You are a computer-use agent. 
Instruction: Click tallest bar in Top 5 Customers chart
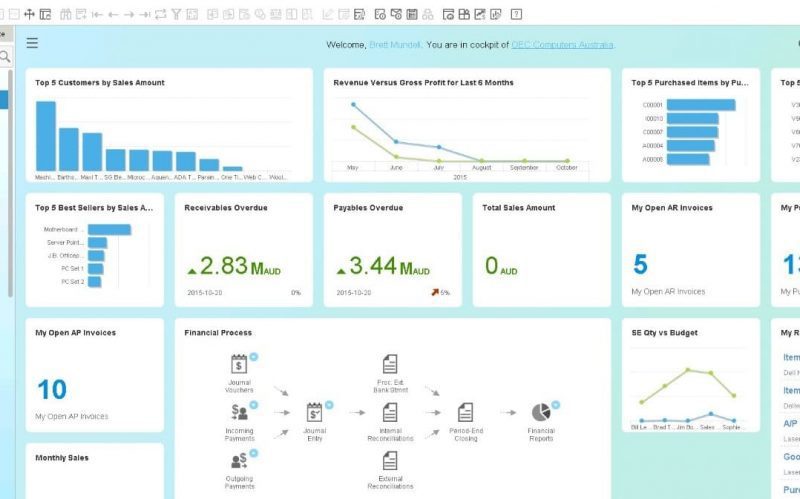click(46, 136)
